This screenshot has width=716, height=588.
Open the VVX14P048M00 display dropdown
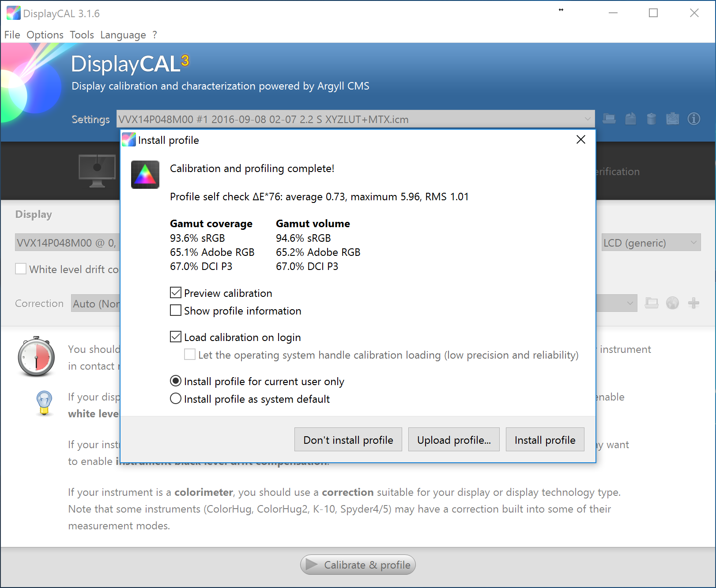[67, 242]
